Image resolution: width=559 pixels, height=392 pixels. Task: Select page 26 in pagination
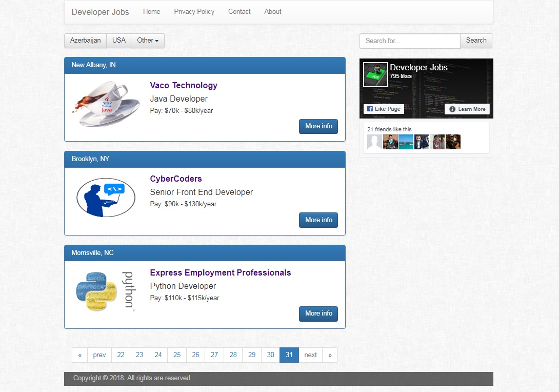pyautogui.click(x=196, y=355)
